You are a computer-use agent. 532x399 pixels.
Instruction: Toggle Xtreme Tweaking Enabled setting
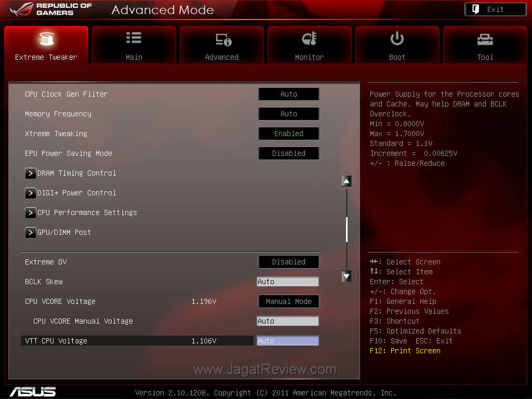pos(288,134)
